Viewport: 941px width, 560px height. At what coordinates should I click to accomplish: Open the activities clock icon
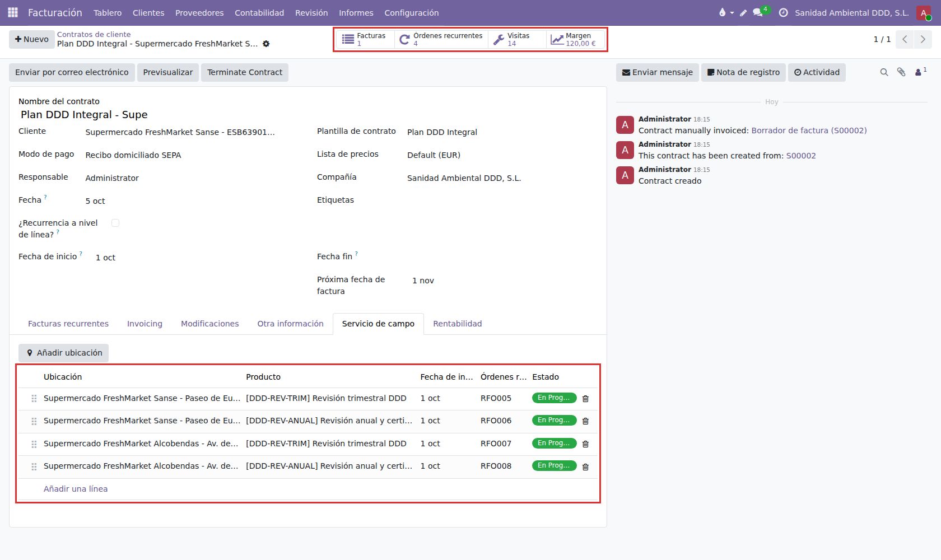coord(784,12)
